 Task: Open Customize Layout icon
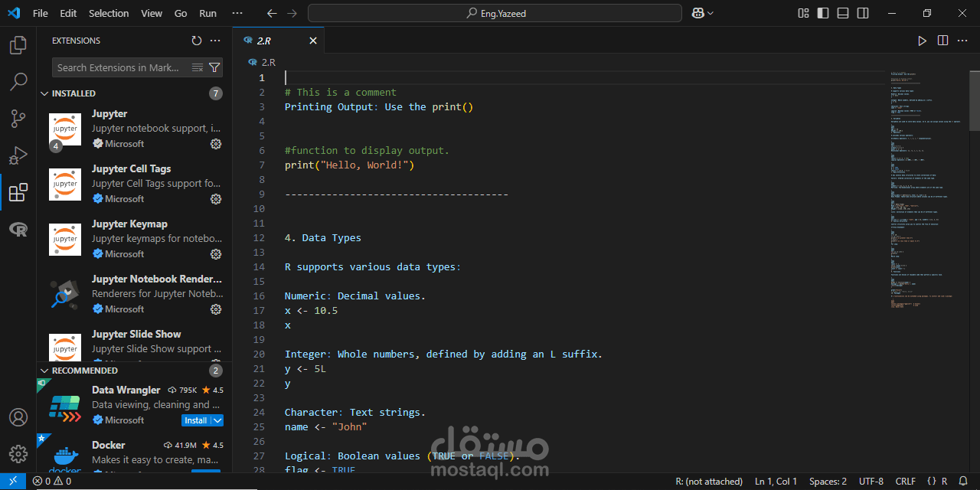[x=803, y=13]
